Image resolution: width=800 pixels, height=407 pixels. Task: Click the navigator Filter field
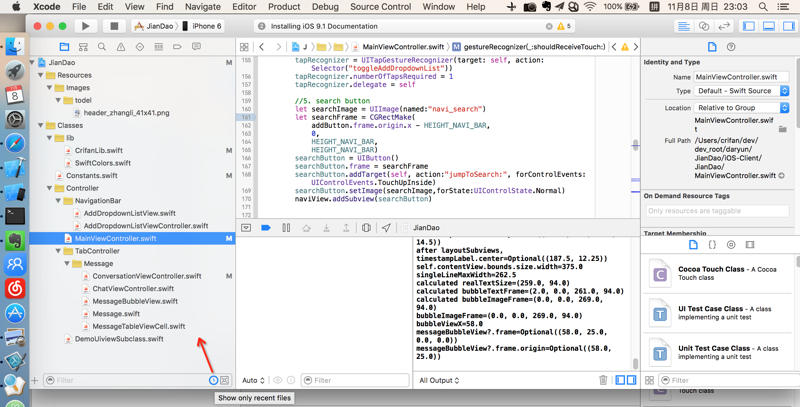[125, 380]
